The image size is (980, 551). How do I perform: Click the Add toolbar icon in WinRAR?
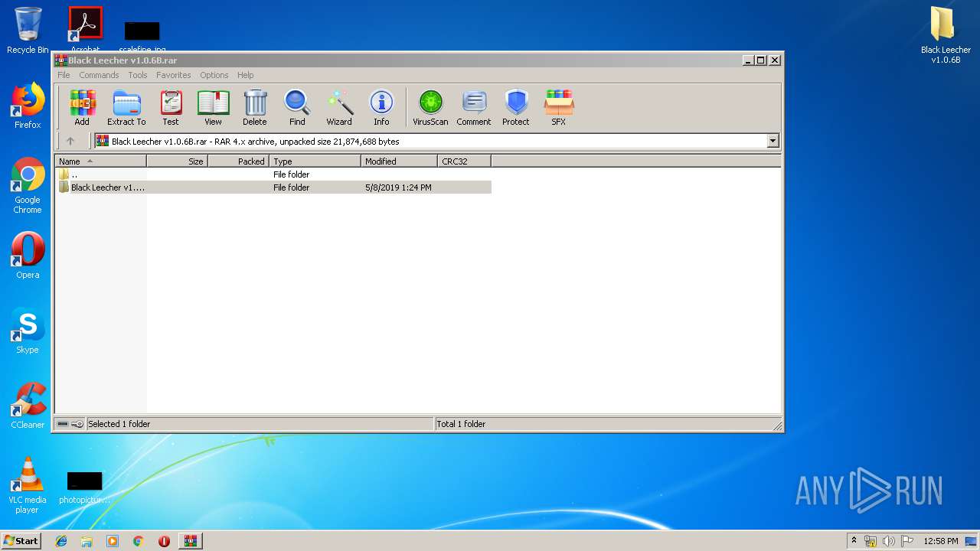(x=82, y=108)
